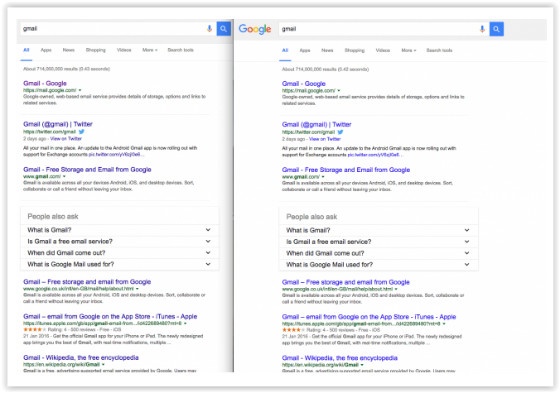Click into the left search field containing 'gmail'

112,29
